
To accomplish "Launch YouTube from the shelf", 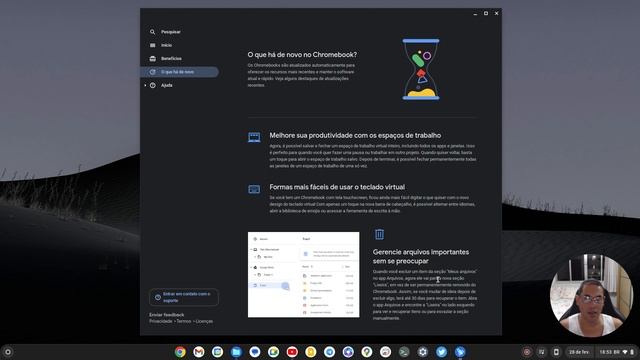I will coord(292,352).
